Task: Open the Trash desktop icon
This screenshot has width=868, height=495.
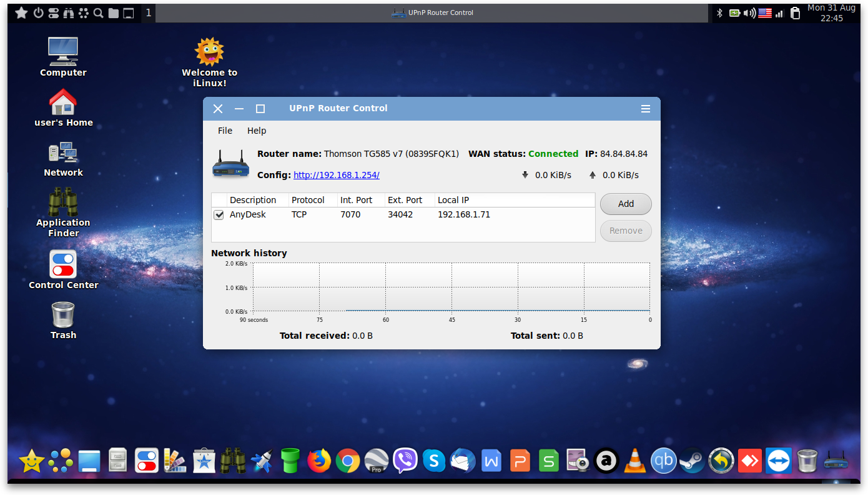Action: pos(63,321)
